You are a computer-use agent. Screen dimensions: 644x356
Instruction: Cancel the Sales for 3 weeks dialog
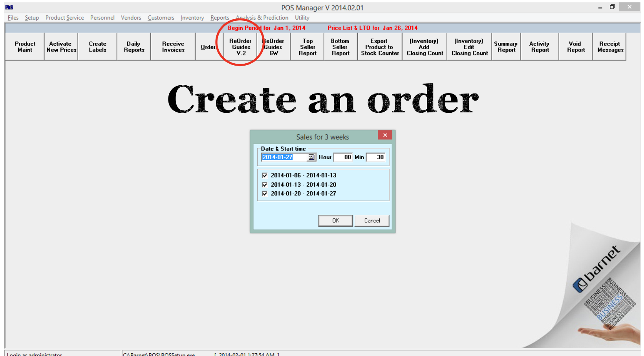371,221
